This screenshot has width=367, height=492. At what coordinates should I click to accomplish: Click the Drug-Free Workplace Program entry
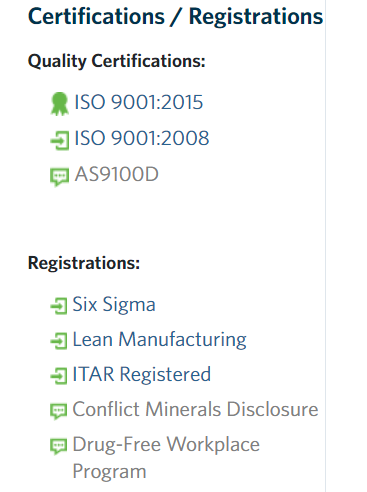point(166,457)
